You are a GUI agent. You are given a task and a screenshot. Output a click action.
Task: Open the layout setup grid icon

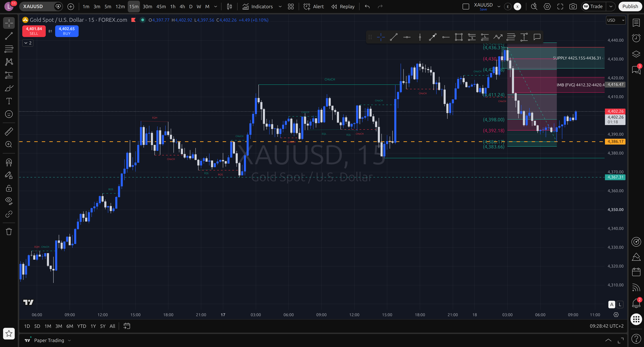[291, 7]
